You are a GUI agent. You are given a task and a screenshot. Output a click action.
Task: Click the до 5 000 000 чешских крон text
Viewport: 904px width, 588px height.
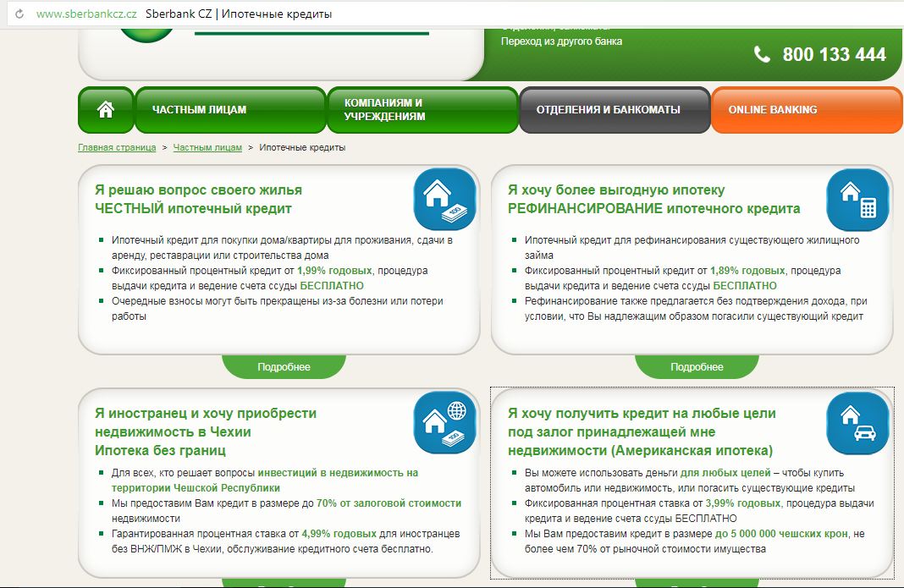781,534
